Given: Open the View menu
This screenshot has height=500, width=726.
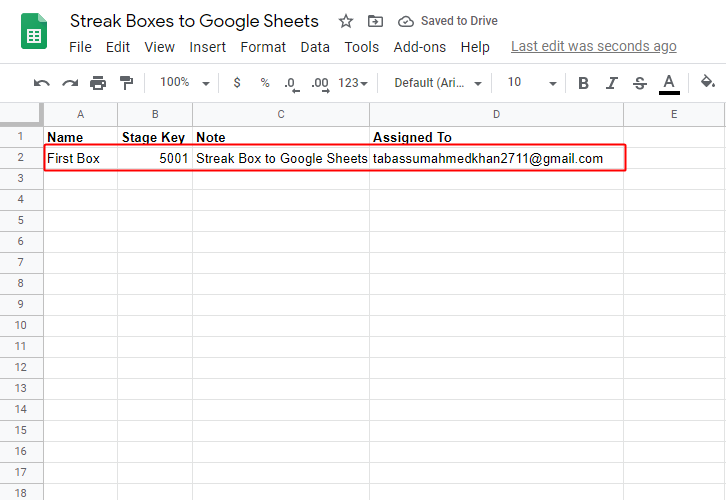Looking at the screenshot, I should (x=159, y=47).
